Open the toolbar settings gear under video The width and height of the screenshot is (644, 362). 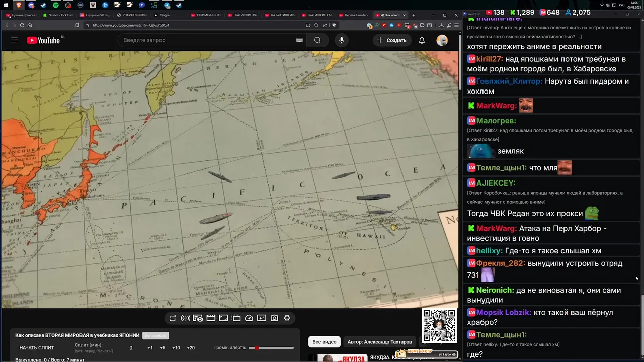[287, 318]
